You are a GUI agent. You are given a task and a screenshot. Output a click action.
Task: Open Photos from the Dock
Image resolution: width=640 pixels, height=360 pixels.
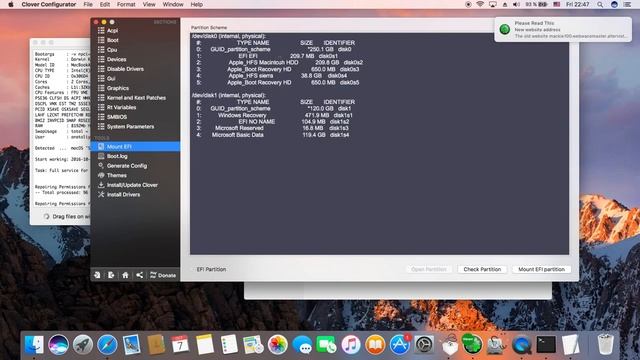(x=278, y=345)
